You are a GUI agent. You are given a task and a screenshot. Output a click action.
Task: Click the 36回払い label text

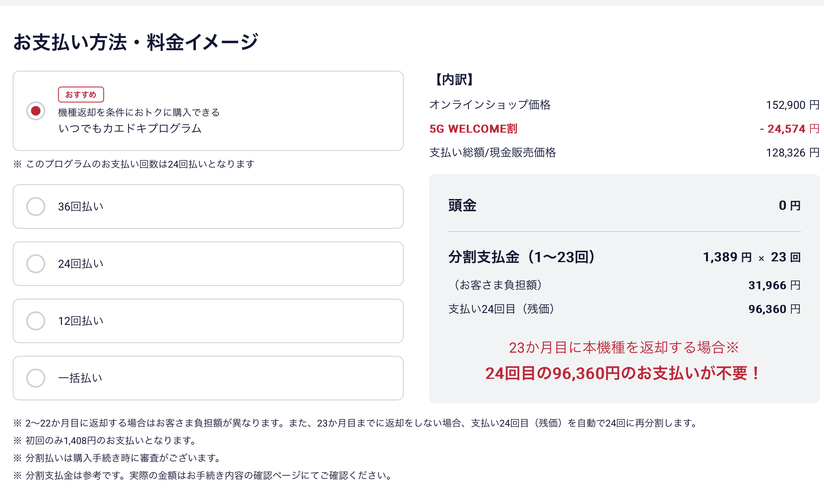[x=81, y=207]
